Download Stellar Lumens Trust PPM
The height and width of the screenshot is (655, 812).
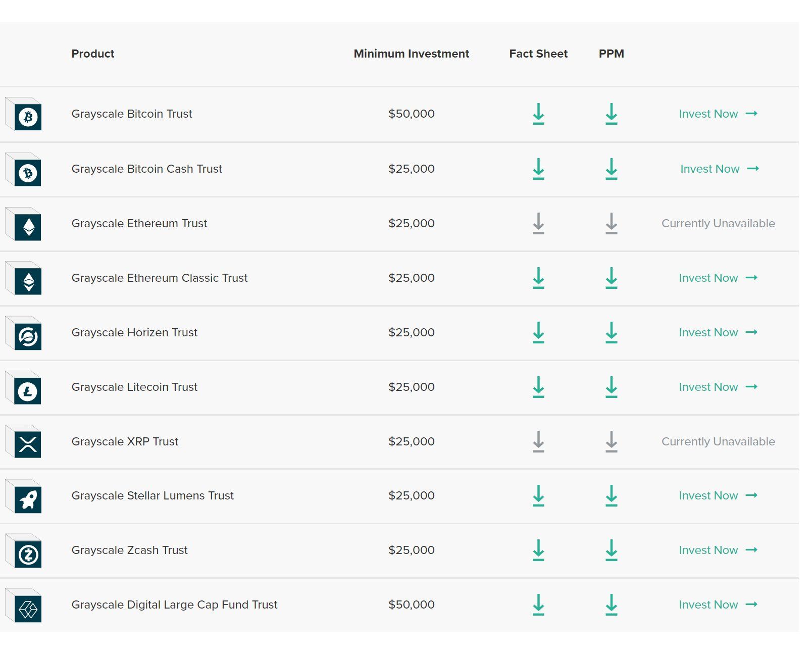tap(611, 495)
